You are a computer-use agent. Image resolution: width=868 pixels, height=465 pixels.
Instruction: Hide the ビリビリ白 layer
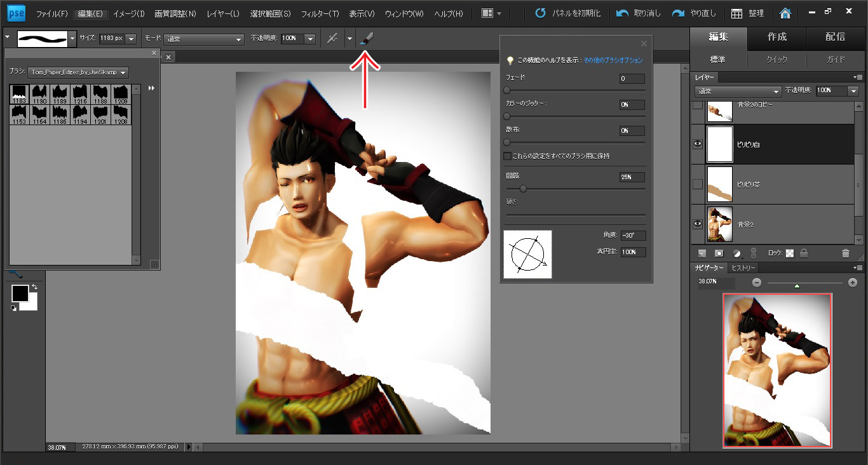point(698,144)
